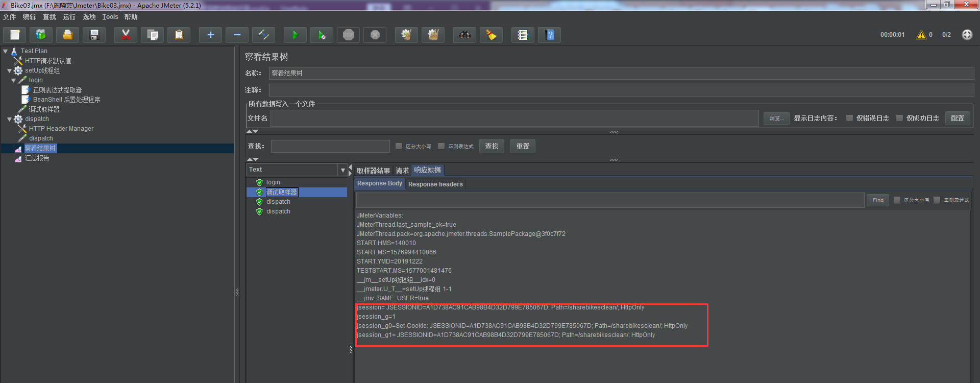Click the remote engine status icon

click(x=967, y=35)
